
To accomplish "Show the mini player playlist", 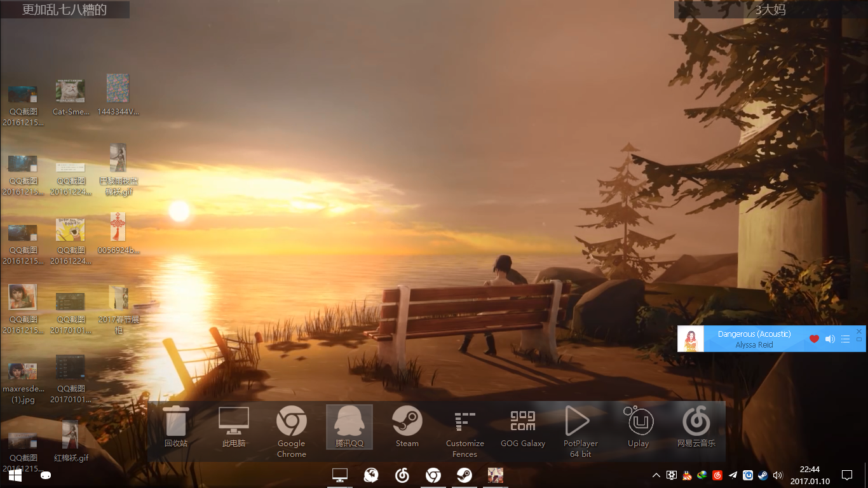I will click(x=845, y=339).
